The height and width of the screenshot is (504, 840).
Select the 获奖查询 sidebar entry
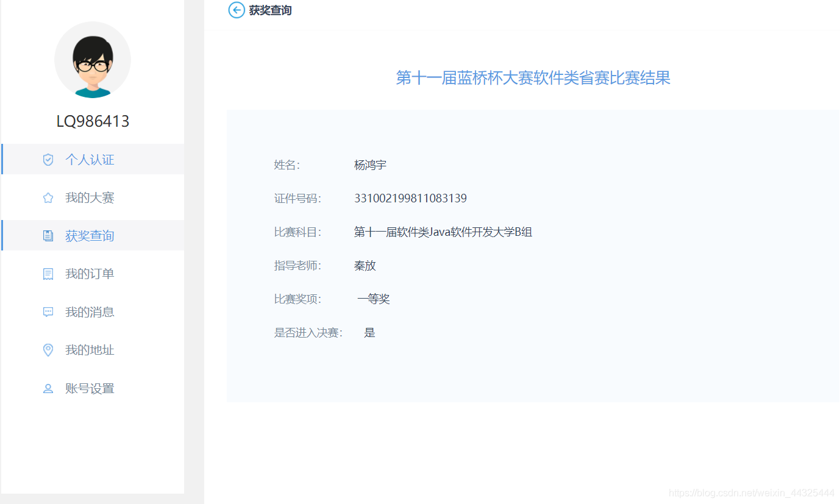pyautogui.click(x=93, y=235)
